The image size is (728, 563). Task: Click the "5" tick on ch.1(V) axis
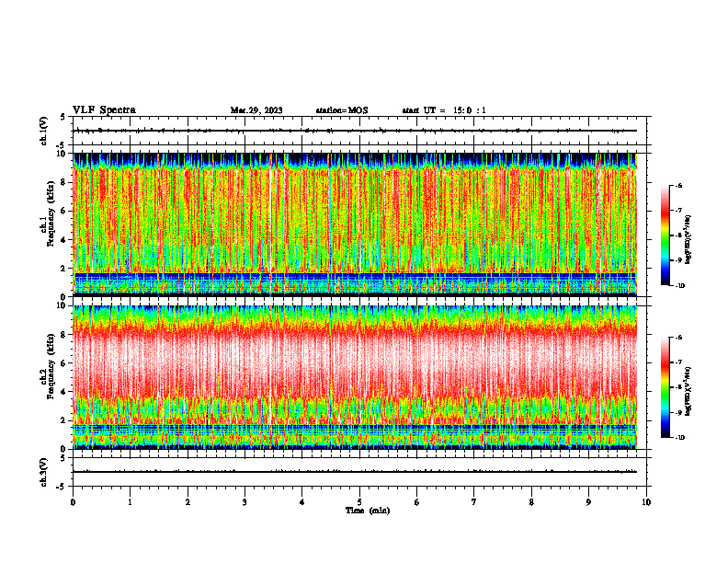pos(63,117)
